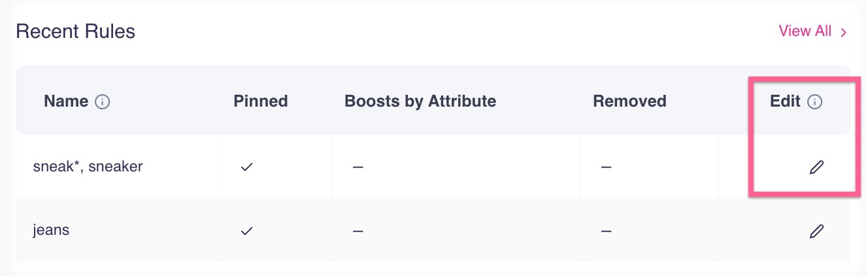The image size is (868, 276).
Task: Click the info icon beside Edit header
Action: tap(814, 101)
